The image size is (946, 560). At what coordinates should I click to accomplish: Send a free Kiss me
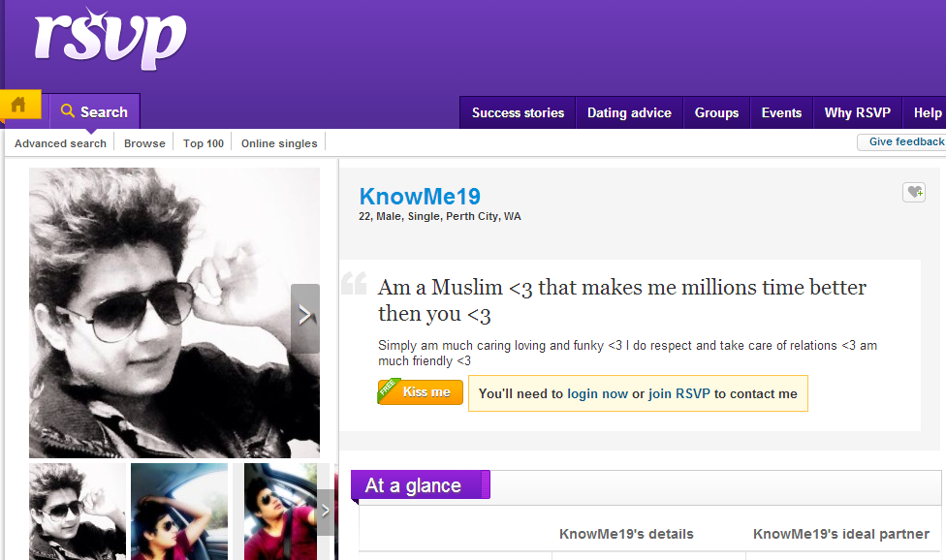pos(421,391)
